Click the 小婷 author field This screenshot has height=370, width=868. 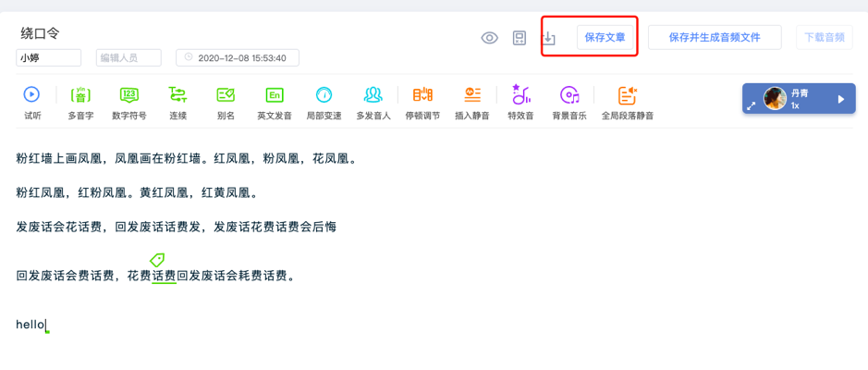pyautogui.click(x=49, y=57)
